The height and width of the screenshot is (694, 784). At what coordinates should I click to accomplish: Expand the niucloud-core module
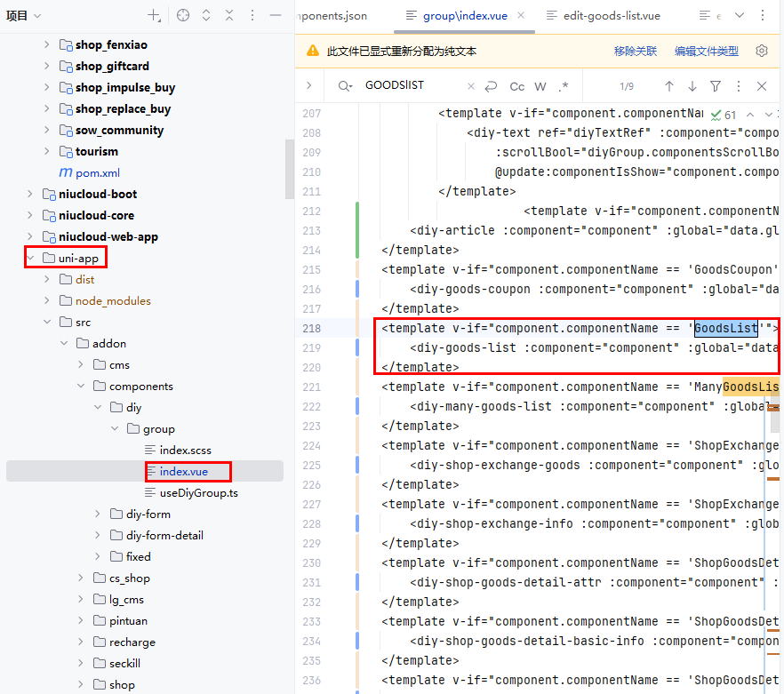coord(30,215)
